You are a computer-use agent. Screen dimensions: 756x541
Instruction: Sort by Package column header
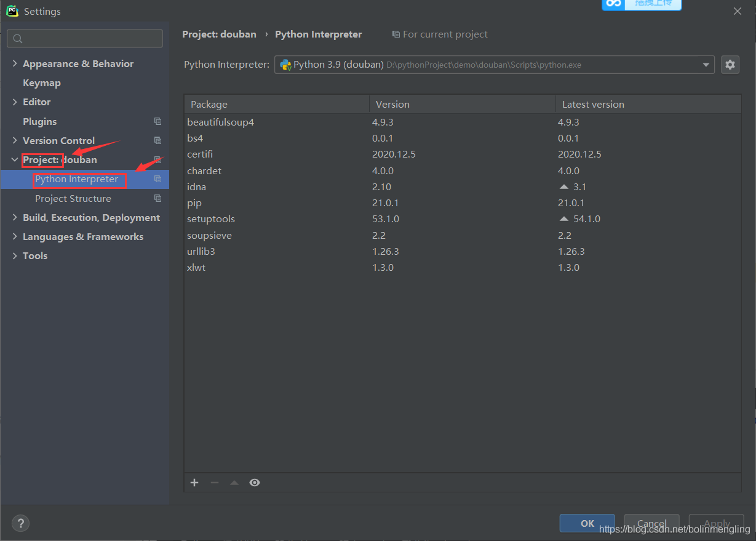[277, 104]
